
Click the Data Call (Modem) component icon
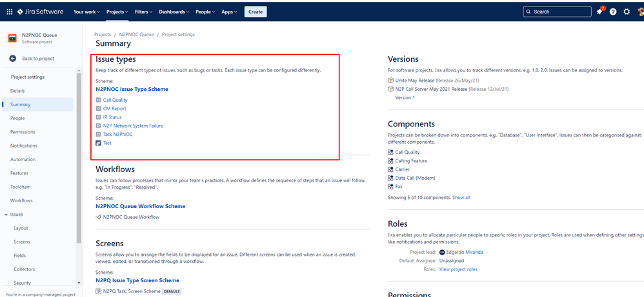coord(390,178)
